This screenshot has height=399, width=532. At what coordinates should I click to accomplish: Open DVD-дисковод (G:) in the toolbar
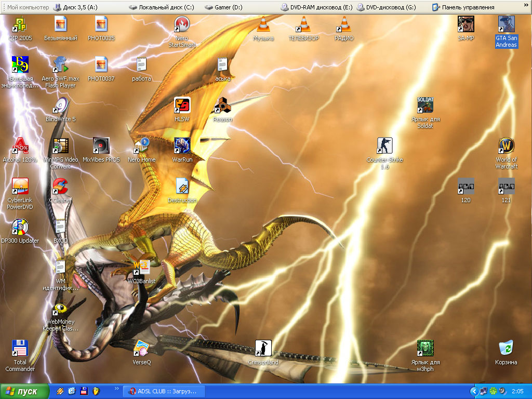pos(386,7)
